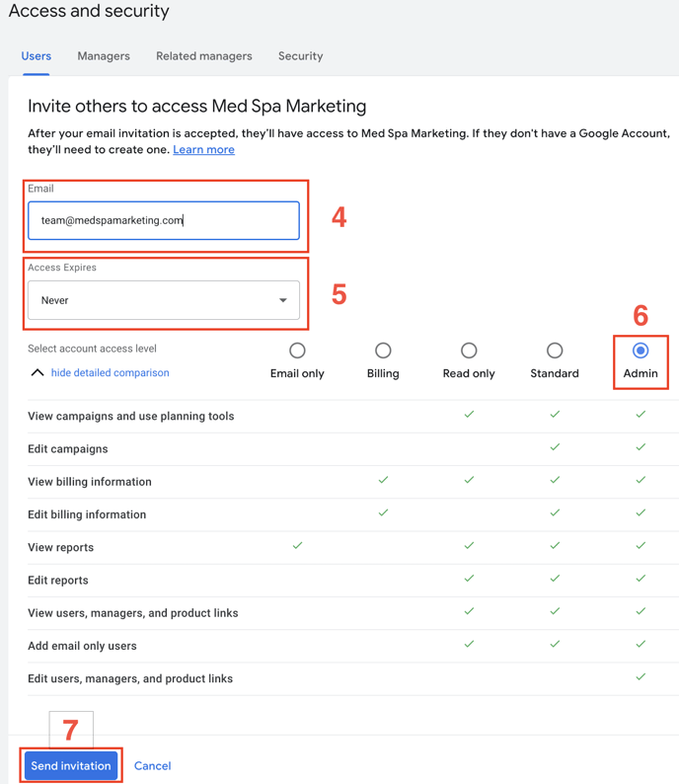This screenshot has height=784, width=679.
Task: Focus the Email input field
Action: pyautogui.click(x=163, y=221)
